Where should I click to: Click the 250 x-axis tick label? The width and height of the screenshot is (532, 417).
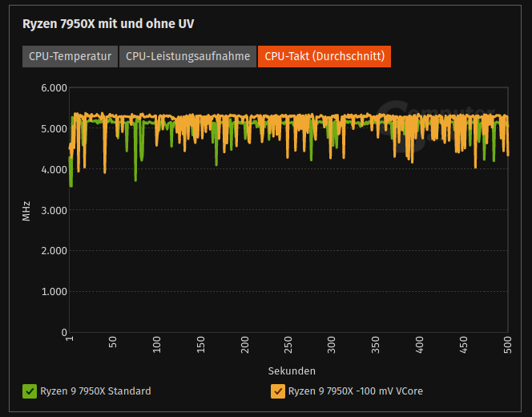click(288, 345)
